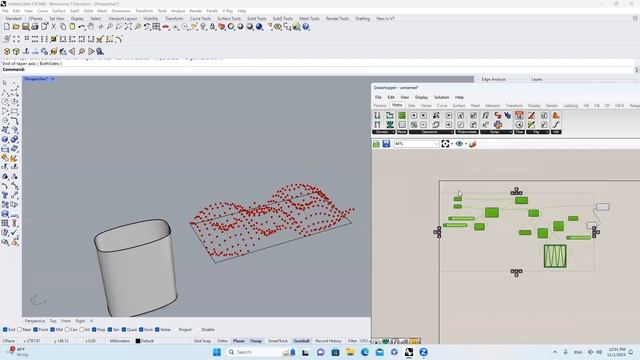Image resolution: width=640 pixels, height=360 pixels.
Task: Open dropdown arrow next to preview eye icon
Action: (x=466, y=144)
